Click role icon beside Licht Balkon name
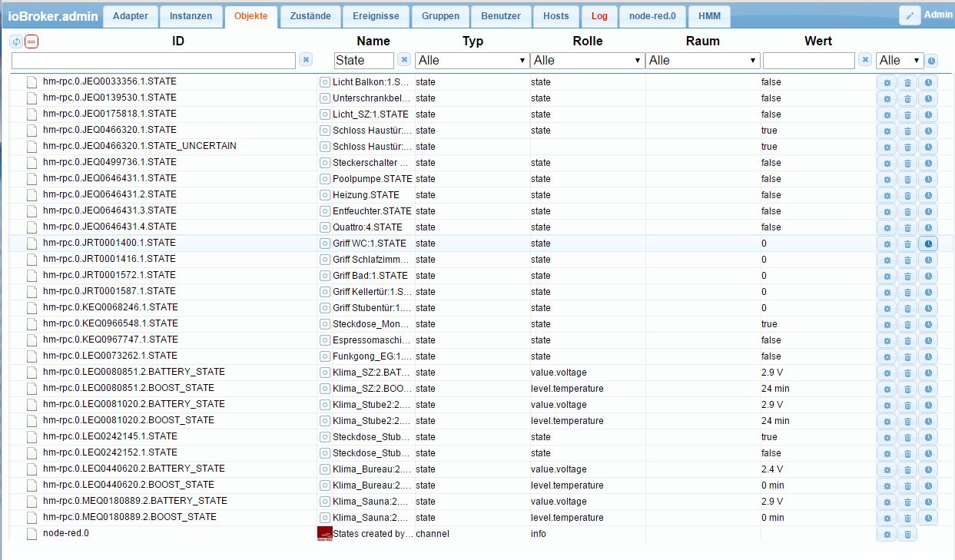Viewport: 955px width, 560px height. click(324, 81)
